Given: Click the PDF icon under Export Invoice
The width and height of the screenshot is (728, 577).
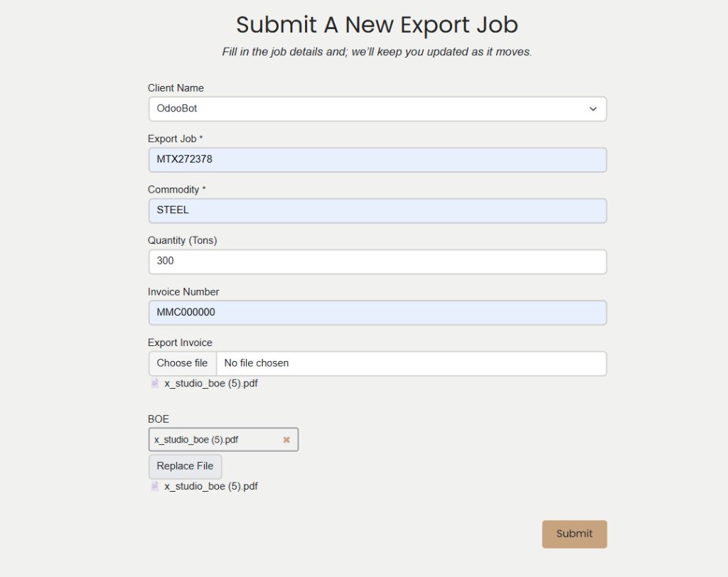Looking at the screenshot, I should point(155,383).
